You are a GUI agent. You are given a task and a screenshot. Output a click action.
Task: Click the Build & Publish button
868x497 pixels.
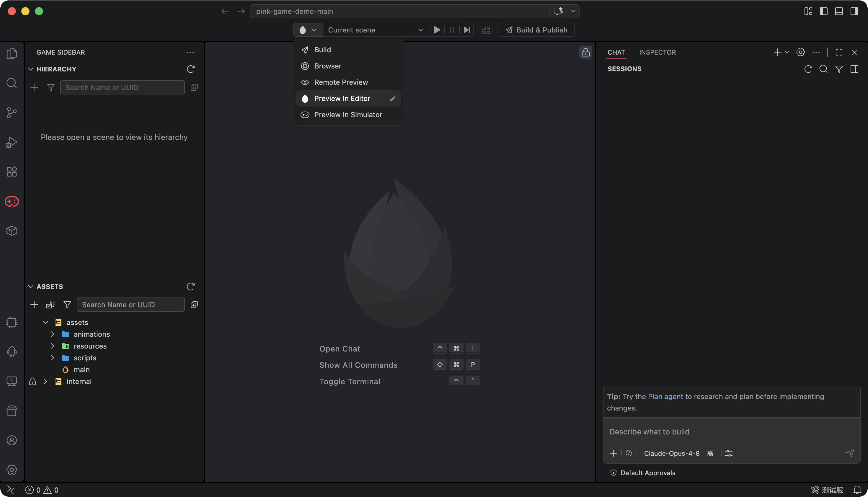click(x=536, y=30)
